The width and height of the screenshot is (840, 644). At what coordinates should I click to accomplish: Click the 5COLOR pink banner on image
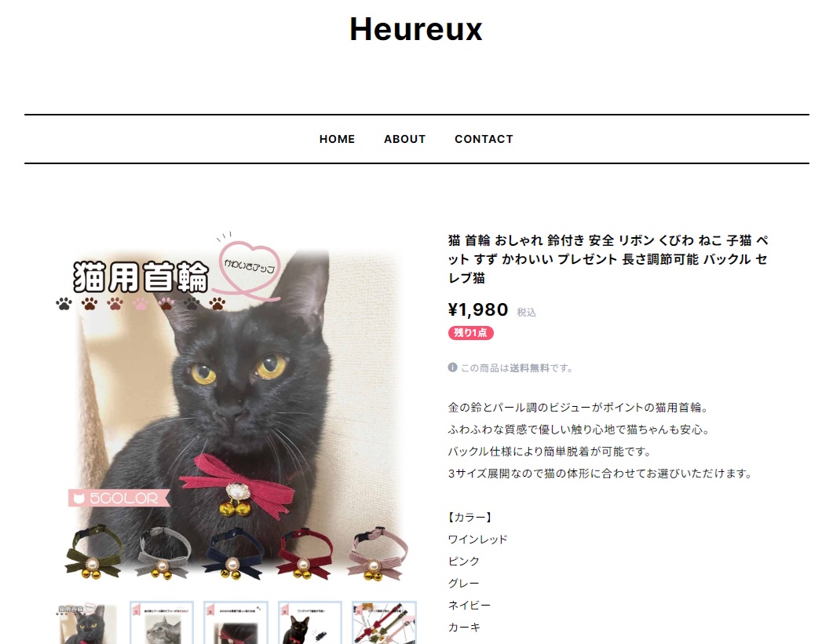119,498
